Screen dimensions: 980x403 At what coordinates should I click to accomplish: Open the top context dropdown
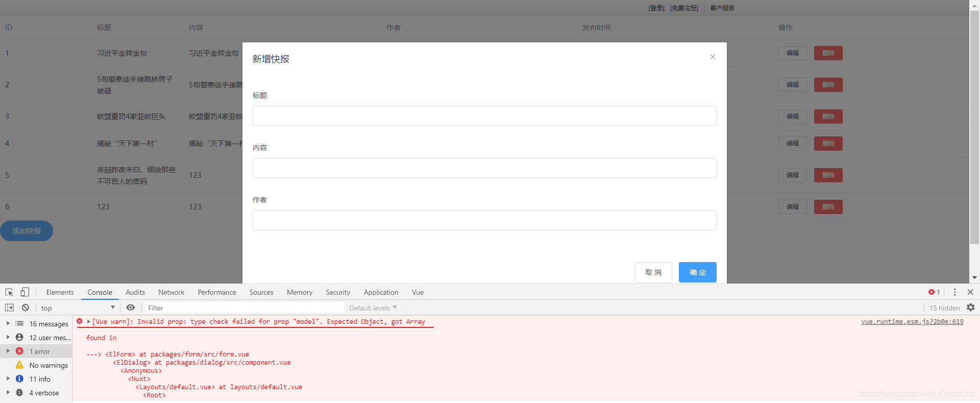click(x=78, y=307)
